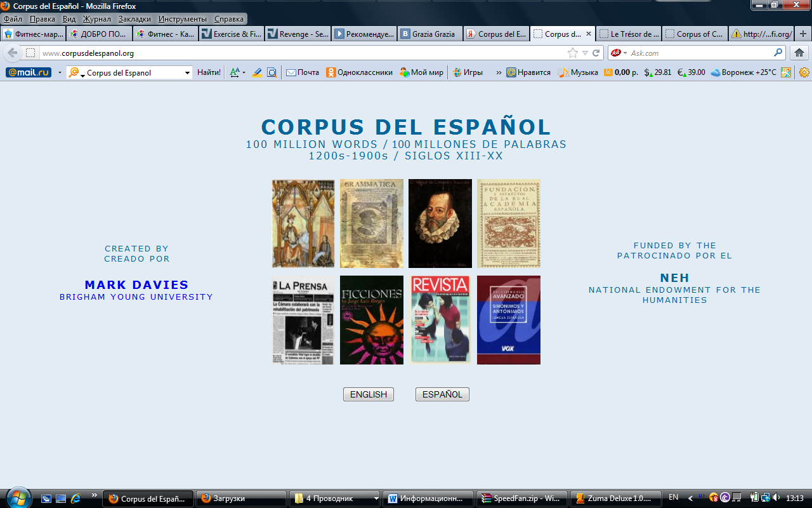
Task: Switch to the Revenge - Se... tab
Action: click(x=298, y=34)
